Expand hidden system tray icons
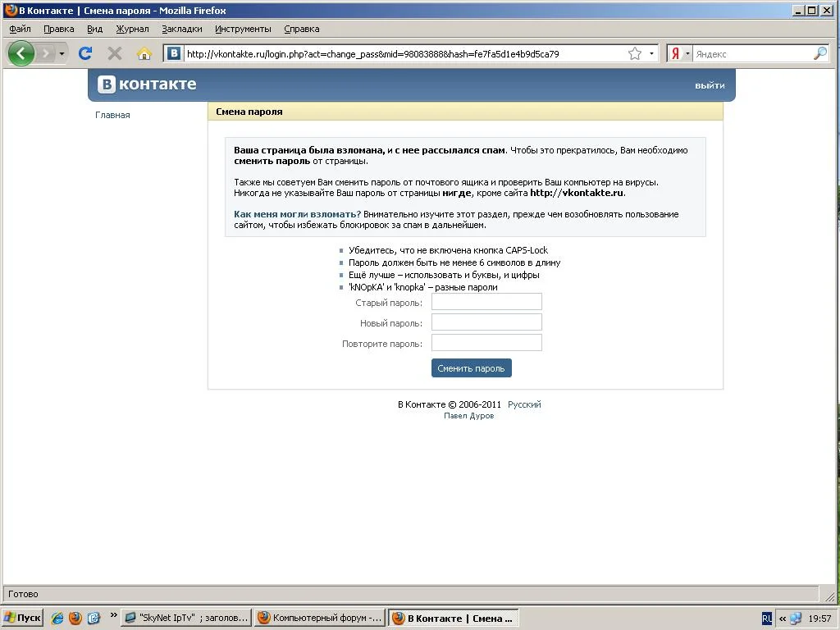Viewport: 840px width, 630px height. [x=782, y=619]
